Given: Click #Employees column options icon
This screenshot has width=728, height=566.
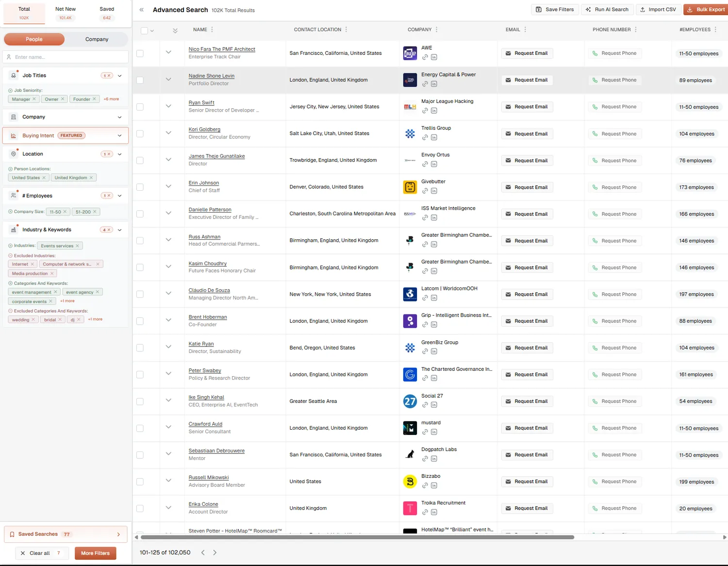Looking at the screenshot, I should click(x=715, y=30).
